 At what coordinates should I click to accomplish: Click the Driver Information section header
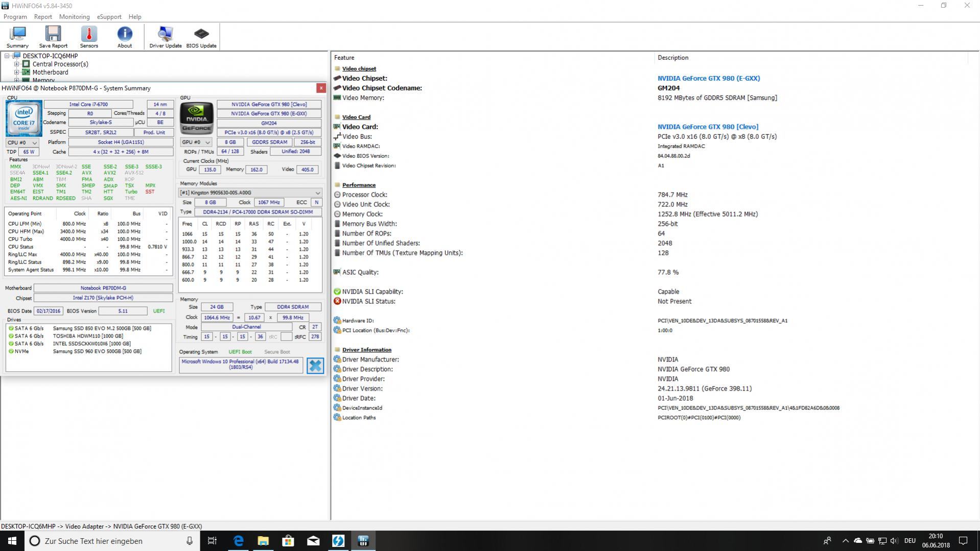click(x=366, y=350)
